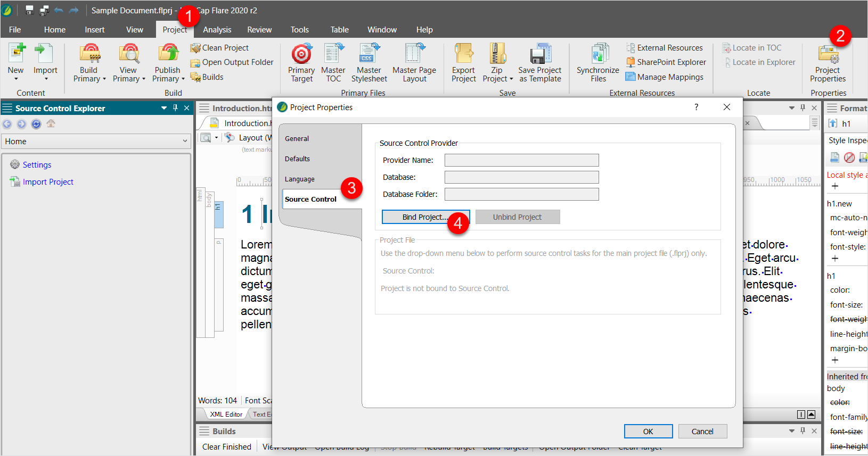Expand the Build Primary dropdown arrow

click(x=104, y=79)
